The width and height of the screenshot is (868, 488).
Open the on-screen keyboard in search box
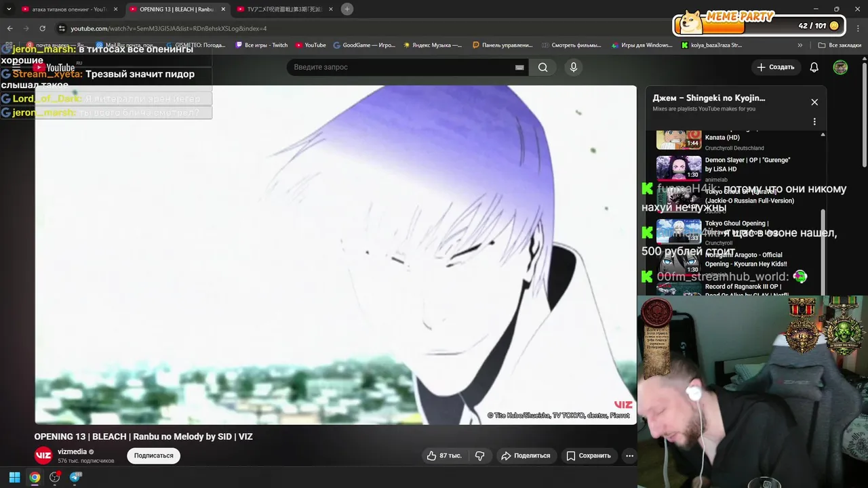click(x=519, y=67)
